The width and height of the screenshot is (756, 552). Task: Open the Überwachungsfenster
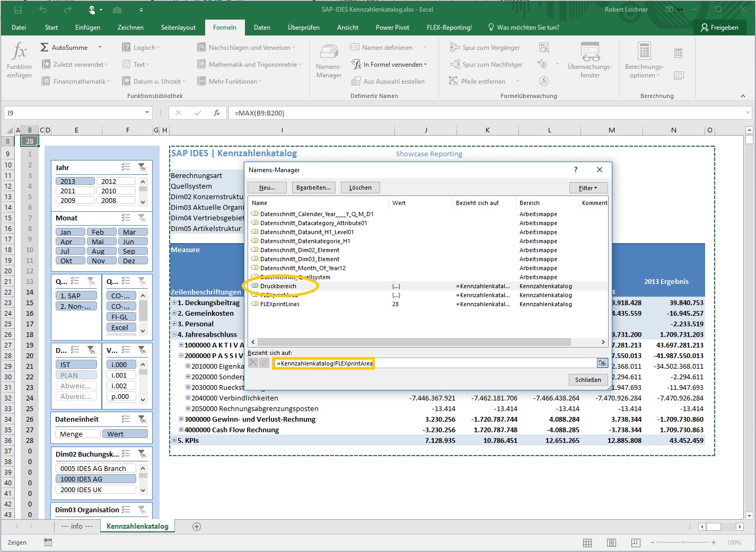click(588, 59)
